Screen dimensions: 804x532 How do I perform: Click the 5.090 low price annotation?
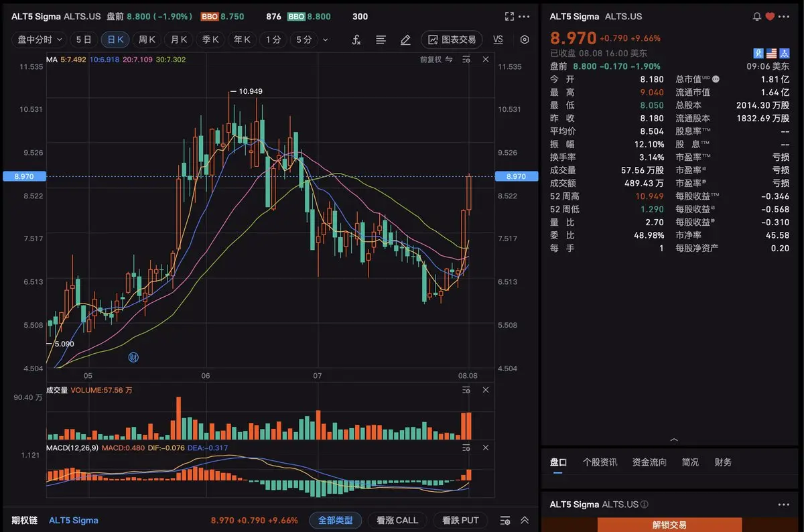[x=64, y=344]
